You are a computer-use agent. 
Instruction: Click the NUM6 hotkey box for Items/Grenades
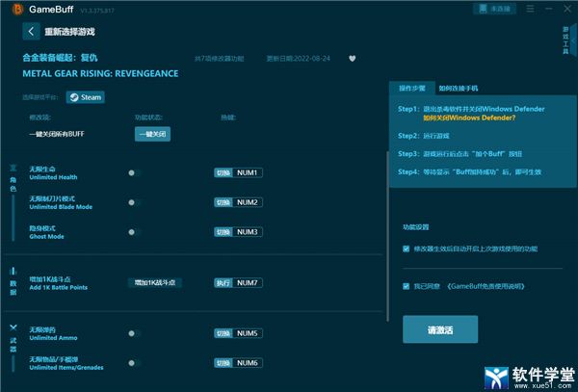(238, 363)
